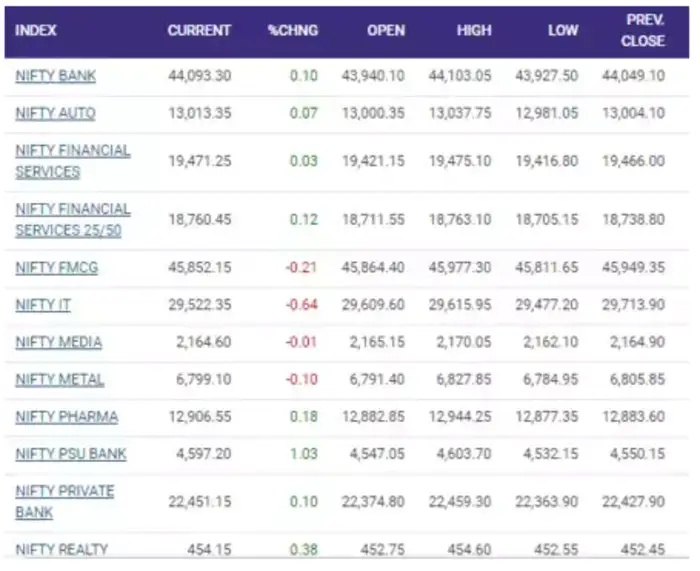Select the PREV. CLOSE column header
The height and width of the screenshot is (571, 700).
(x=641, y=30)
